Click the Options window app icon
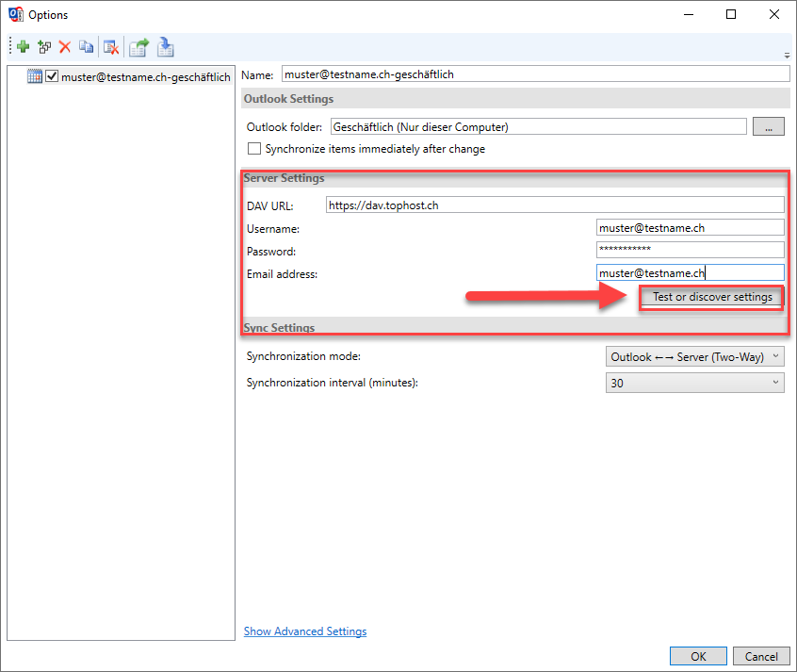Screen dimensions: 797x672 [16, 14]
